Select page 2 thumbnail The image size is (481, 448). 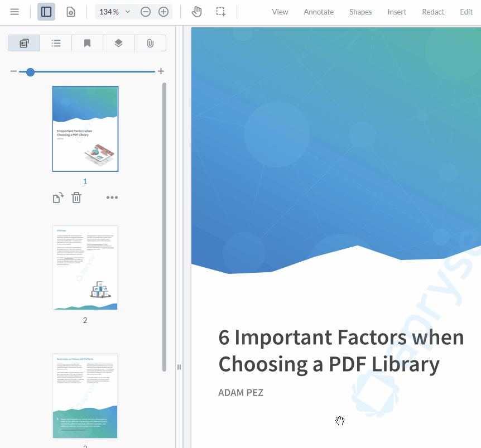(85, 268)
